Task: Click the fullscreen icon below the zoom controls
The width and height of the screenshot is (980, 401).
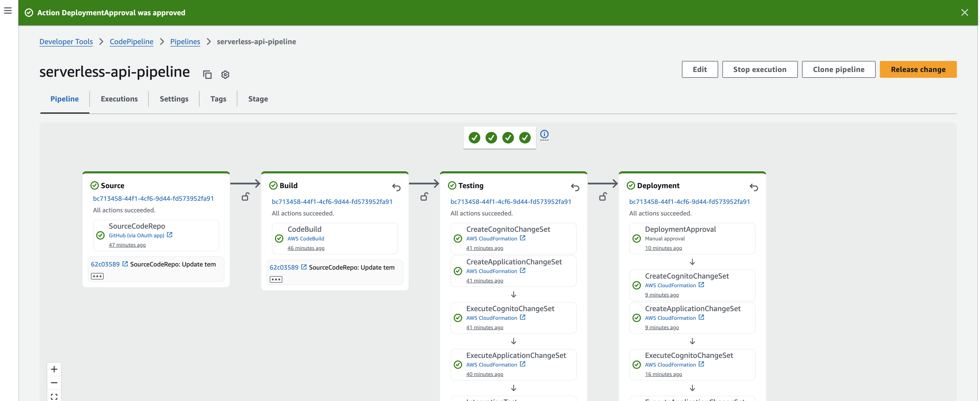Action: [x=54, y=396]
